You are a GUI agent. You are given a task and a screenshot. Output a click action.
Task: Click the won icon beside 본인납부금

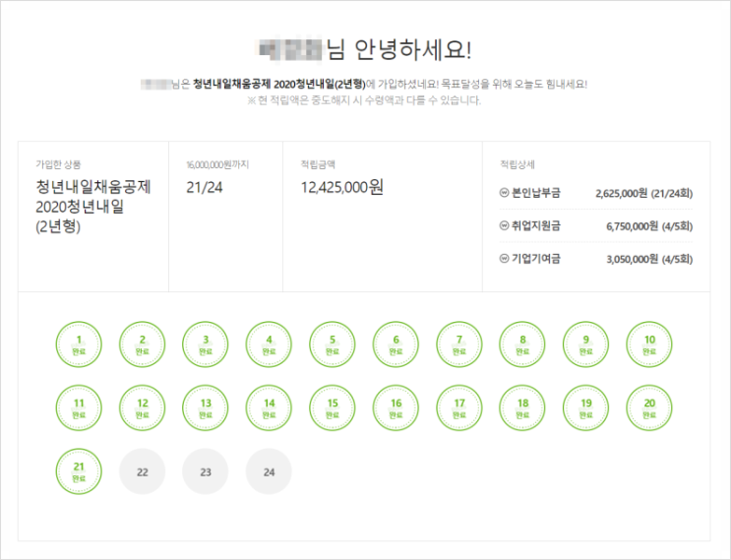[504, 193]
